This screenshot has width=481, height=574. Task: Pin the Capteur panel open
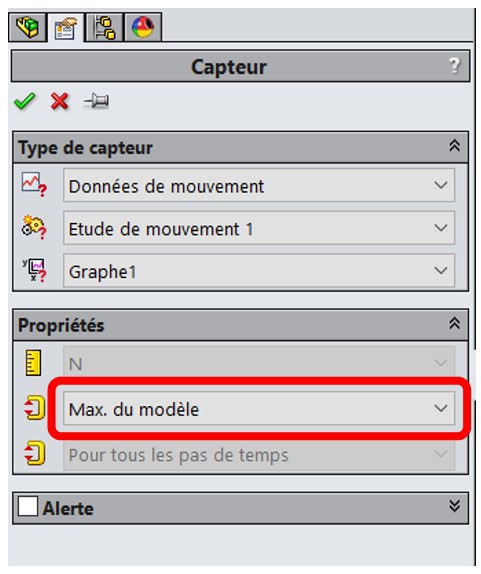(96, 101)
